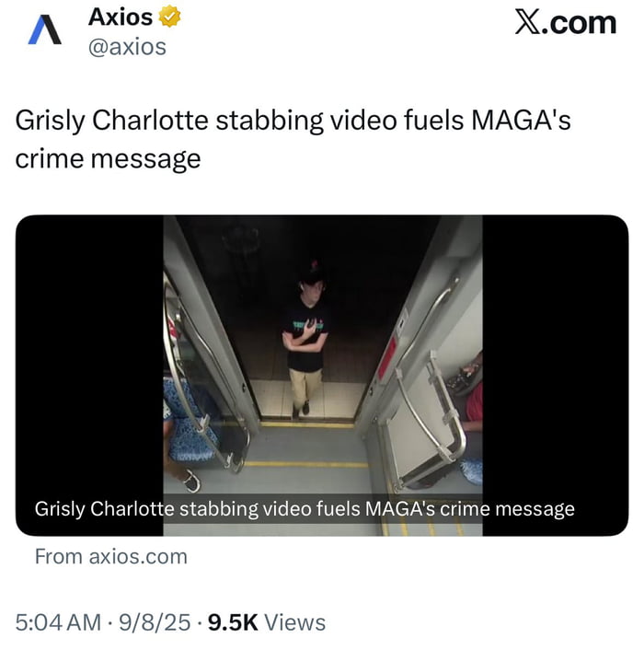Click the 5:04 AM timestamp
This screenshot has height=650, width=644.
coord(58,622)
